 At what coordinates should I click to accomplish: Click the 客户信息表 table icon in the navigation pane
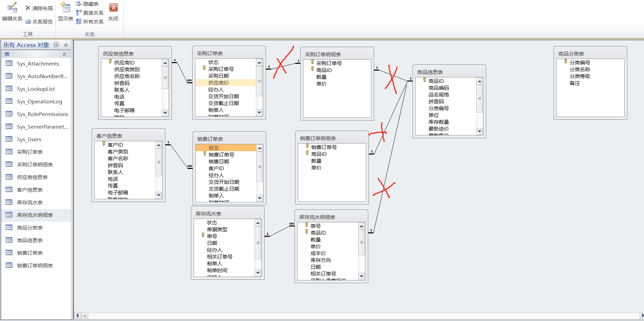pos(9,190)
